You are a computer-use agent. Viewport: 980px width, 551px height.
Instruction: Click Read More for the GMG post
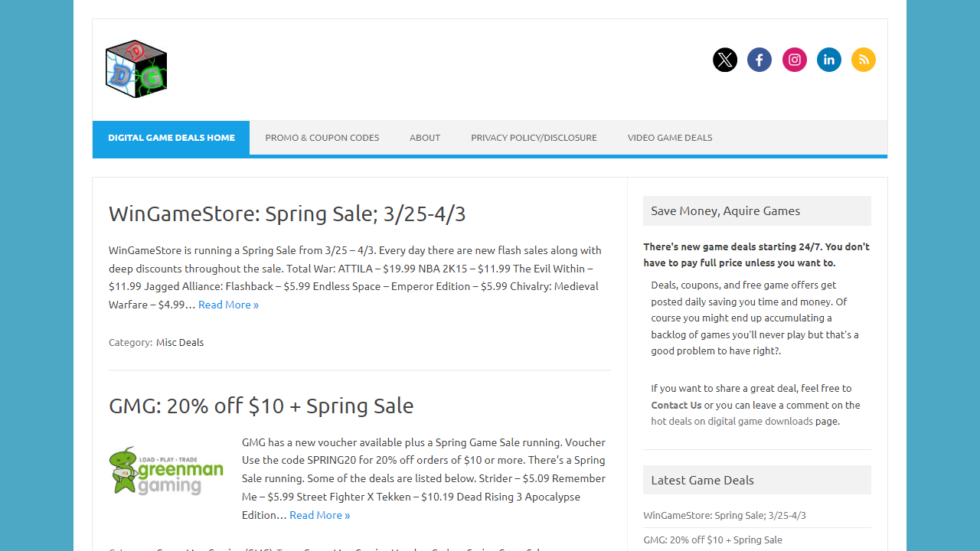click(319, 514)
